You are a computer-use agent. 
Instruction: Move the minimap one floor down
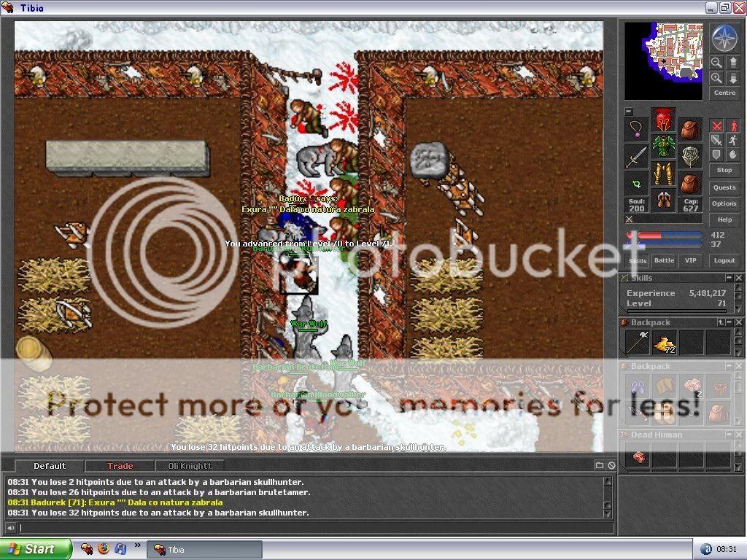coord(732,77)
